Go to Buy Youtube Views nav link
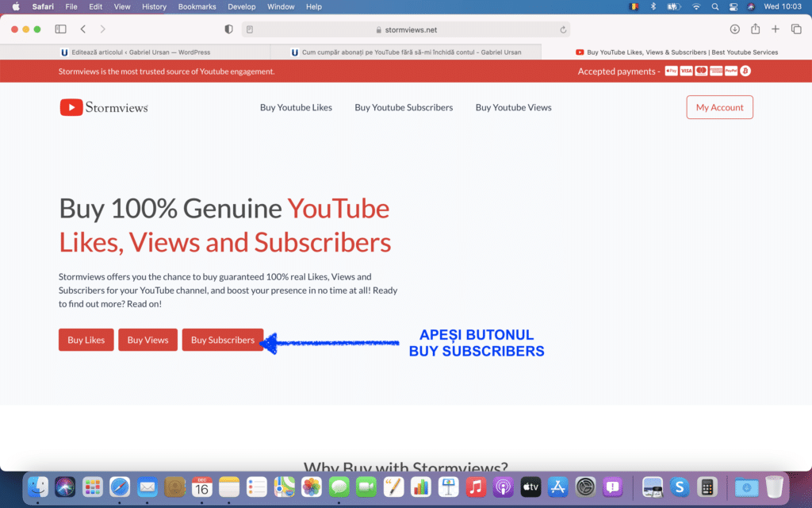 tap(514, 107)
